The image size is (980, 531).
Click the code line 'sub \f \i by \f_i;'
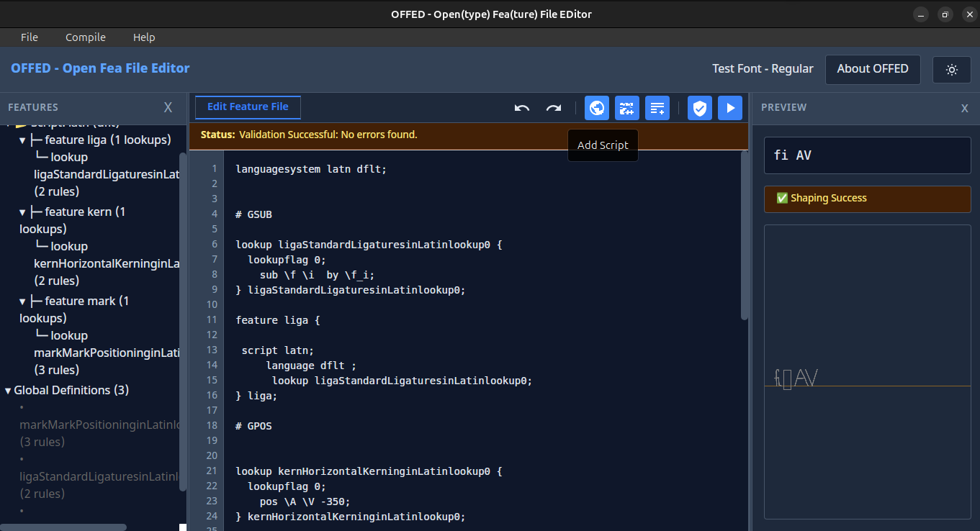click(317, 275)
